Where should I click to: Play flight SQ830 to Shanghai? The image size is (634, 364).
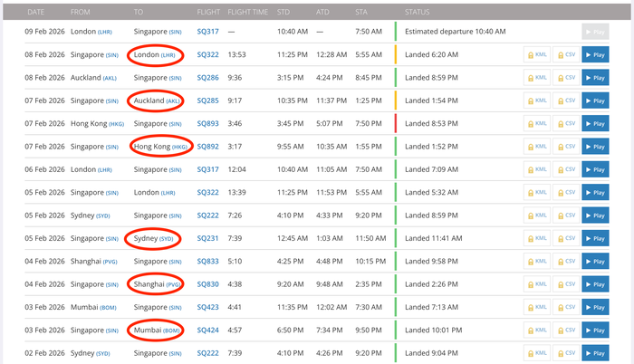tap(595, 284)
